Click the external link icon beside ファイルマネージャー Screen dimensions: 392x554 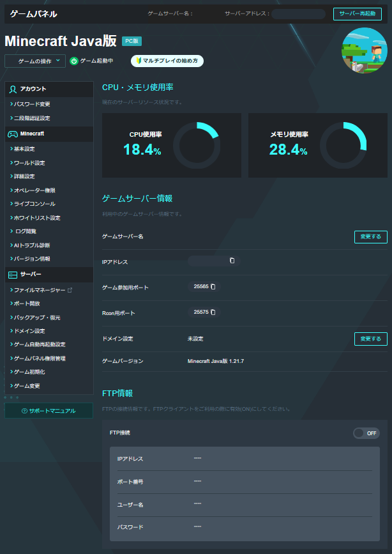(x=70, y=290)
